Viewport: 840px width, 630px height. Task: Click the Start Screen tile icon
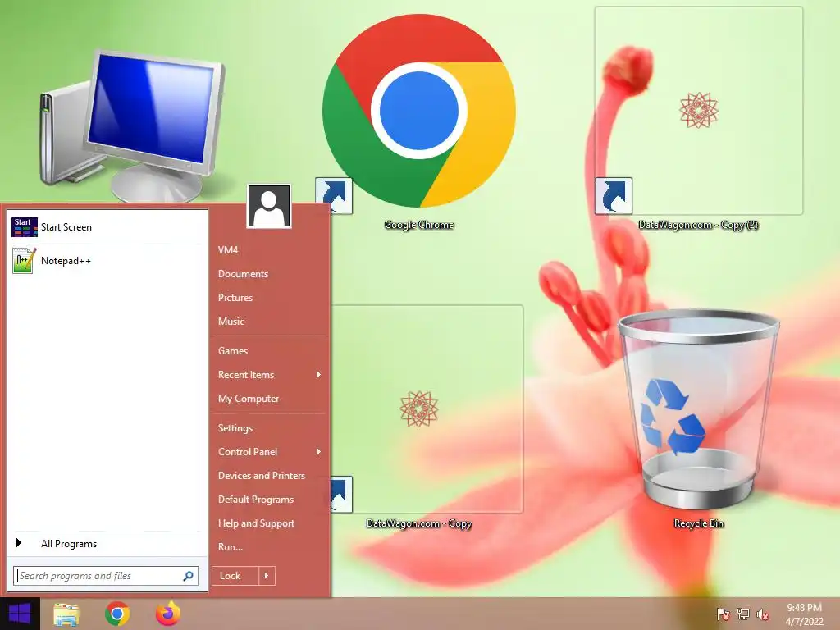[24, 227]
